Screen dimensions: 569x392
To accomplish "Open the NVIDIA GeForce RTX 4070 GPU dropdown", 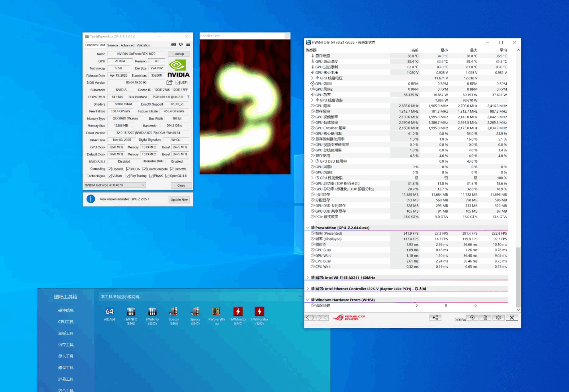I will click(x=114, y=185).
